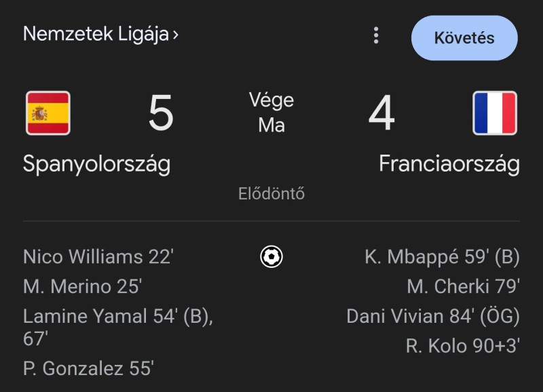
Task: Tap the Spain flag icon
Action: (x=48, y=113)
